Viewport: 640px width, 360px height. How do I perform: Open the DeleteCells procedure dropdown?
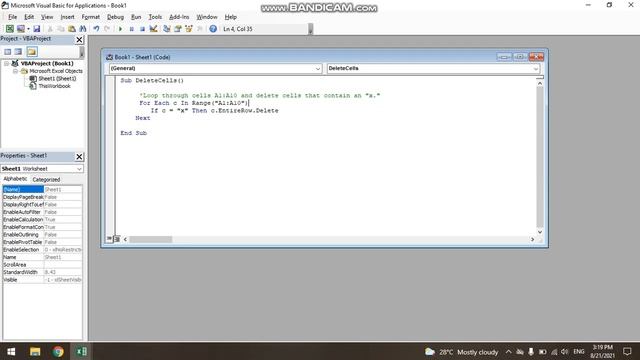point(536,69)
